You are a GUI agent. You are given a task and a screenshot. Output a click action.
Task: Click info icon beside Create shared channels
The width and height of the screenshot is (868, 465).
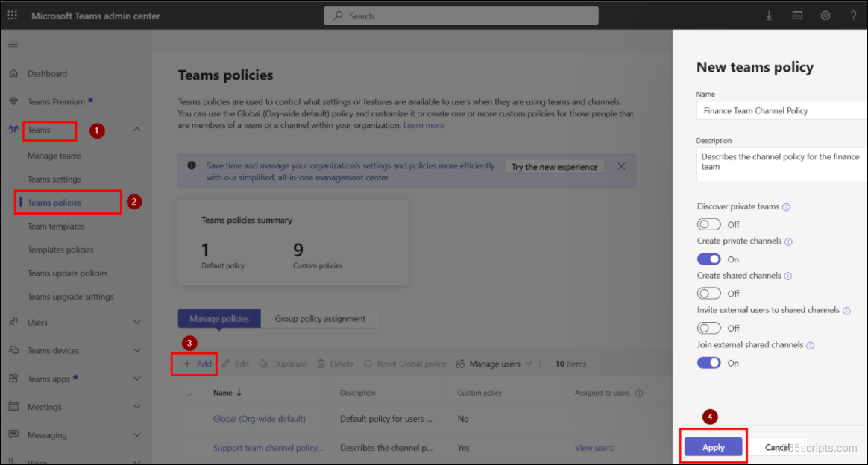click(x=787, y=276)
